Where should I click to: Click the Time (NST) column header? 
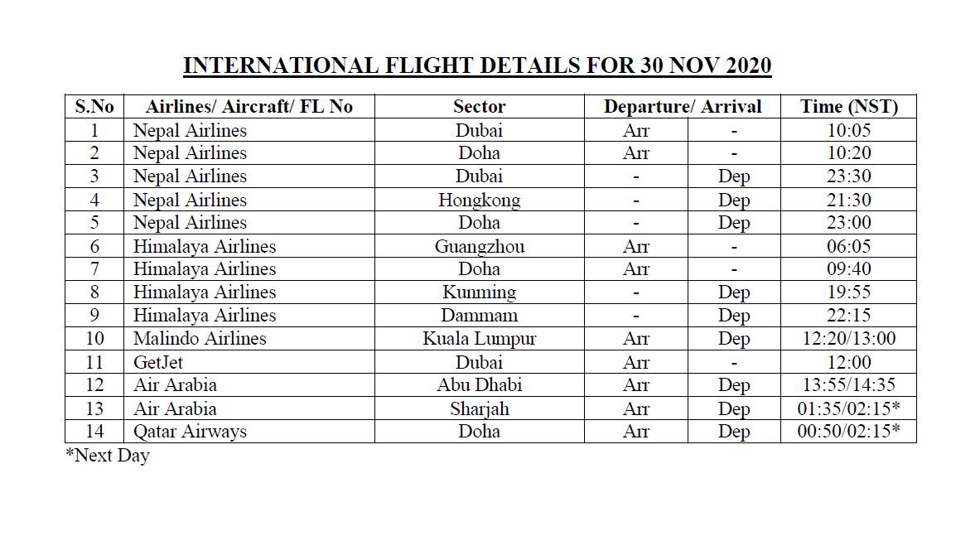pyautogui.click(x=848, y=107)
